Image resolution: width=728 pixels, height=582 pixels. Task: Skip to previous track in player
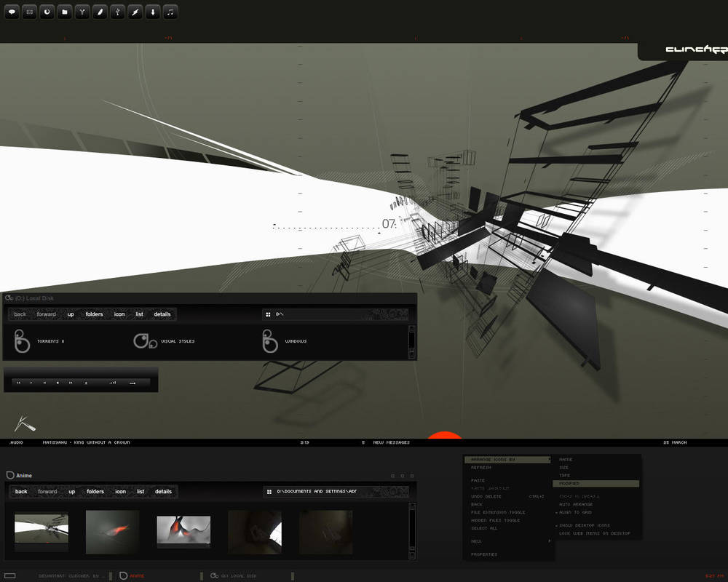tap(19, 383)
